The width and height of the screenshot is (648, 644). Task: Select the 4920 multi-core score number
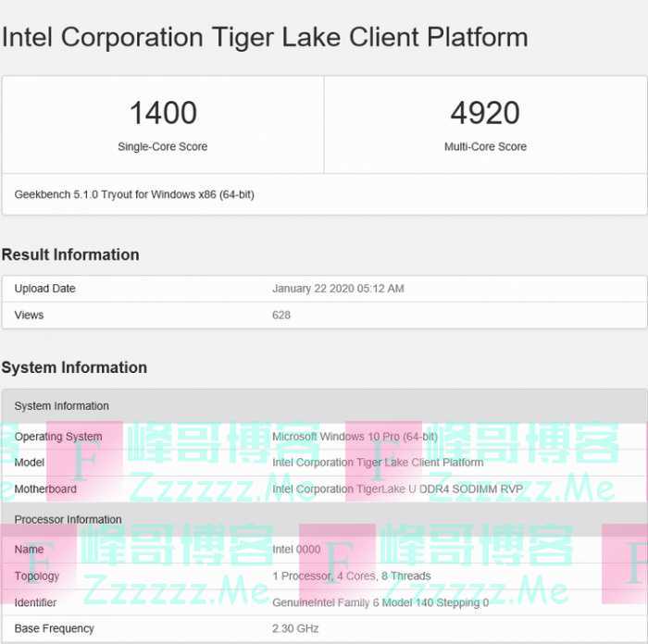click(485, 113)
